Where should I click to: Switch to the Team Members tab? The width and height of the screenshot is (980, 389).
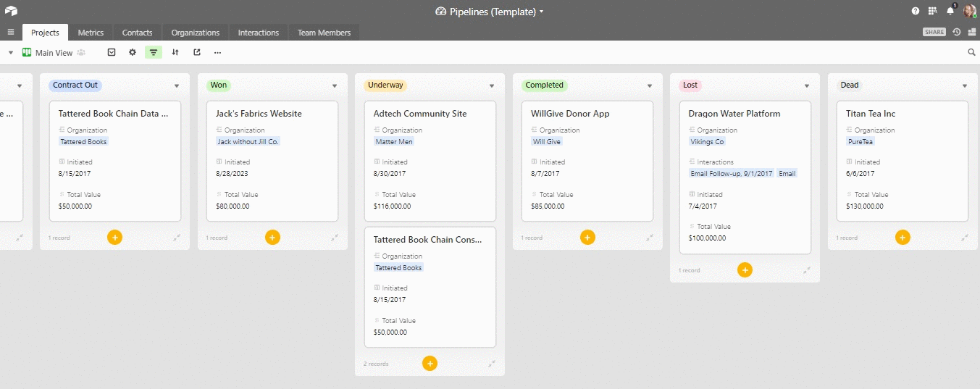(x=324, y=33)
